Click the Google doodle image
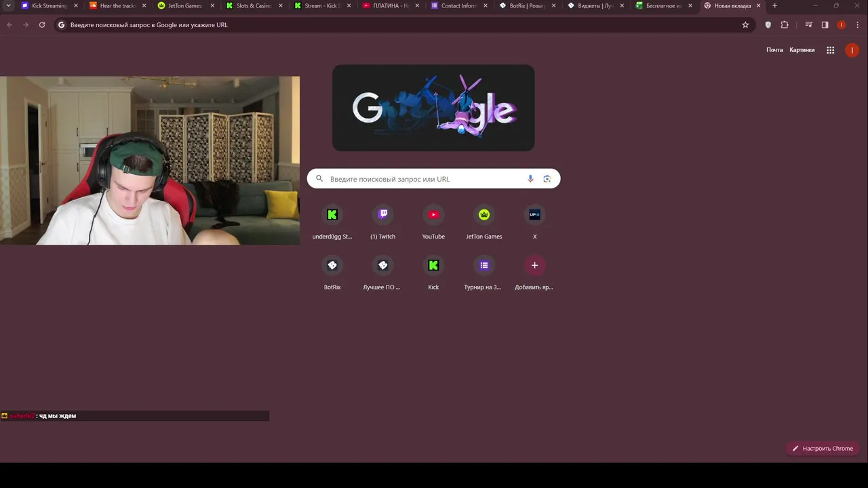Viewport: 868px width, 488px height. tap(433, 108)
